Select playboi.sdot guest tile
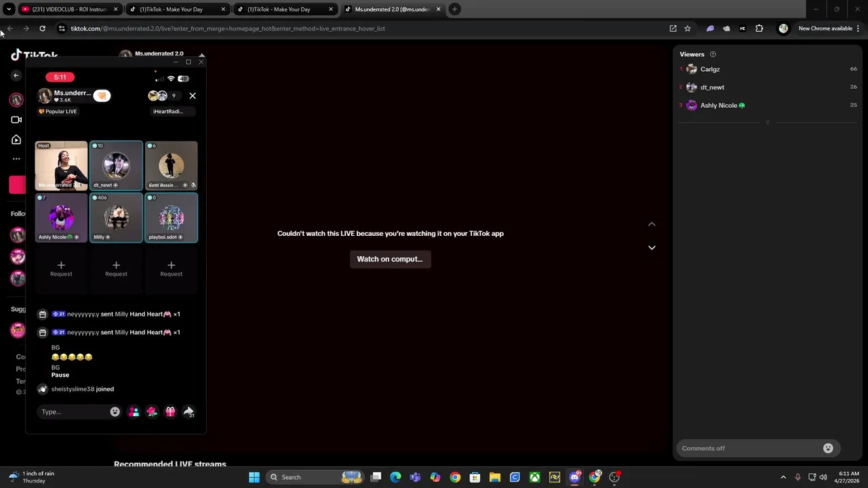The height and width of the screenshot is (488, 868). pyautogui.click(x=171, y=218)
